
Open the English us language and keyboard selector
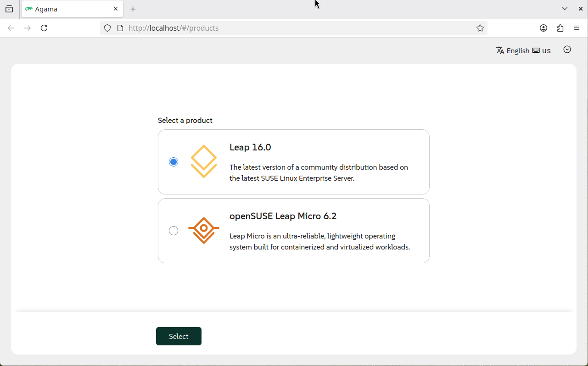pyautogui.click(x=523, y=50)
